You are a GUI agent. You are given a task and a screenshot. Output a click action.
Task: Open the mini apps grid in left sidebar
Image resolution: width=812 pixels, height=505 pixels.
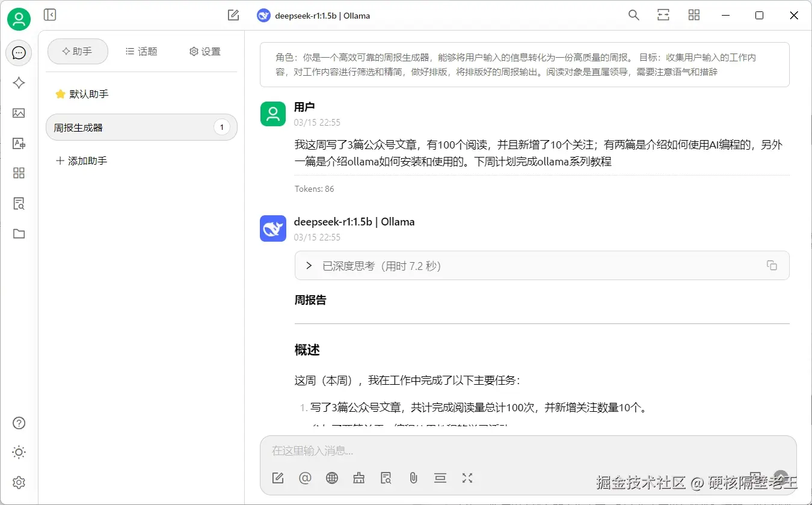coord(19,173)
